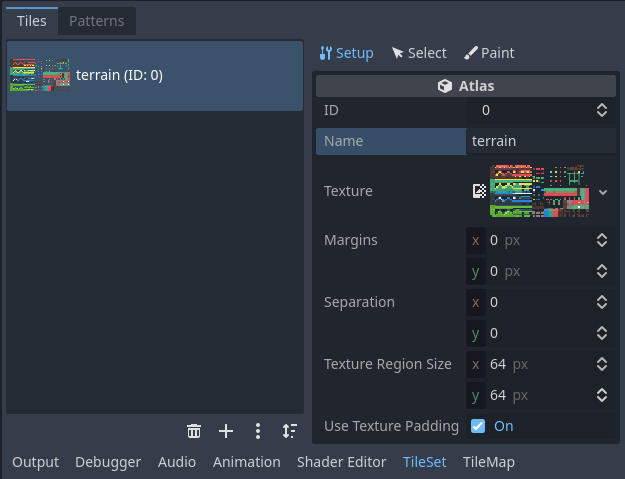625x479 pixels.
Task: Switch to the Paint brush tool
Action: tap(489, 53)
